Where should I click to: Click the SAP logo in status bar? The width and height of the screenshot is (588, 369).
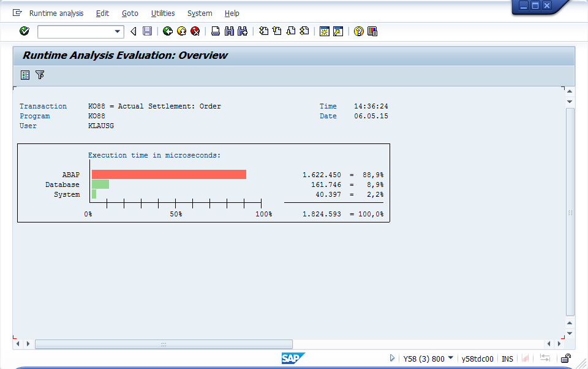click(x=293, y=359)
